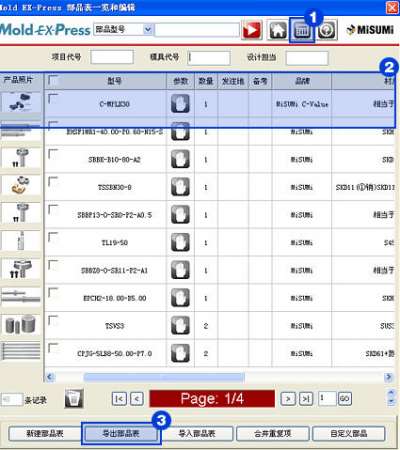
Task: Click the horizontal scrollbar under table
Action: (x=164, y=377)
